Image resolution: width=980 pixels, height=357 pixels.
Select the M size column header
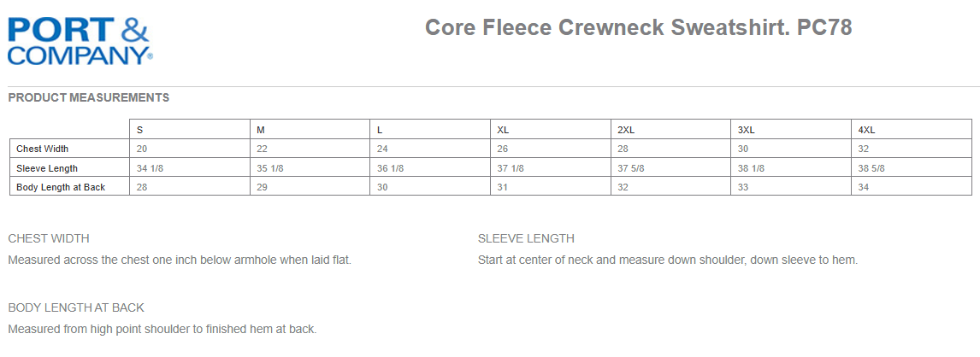tap(261, 130)
